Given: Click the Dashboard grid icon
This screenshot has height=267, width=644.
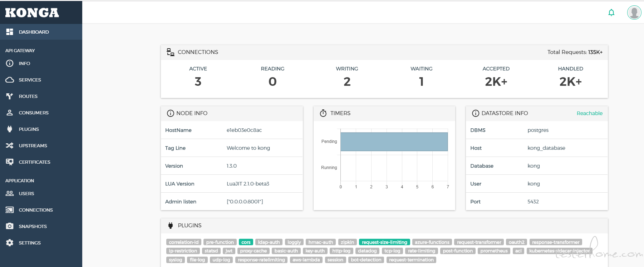Looking at the screenshot, I should pos(10,32).
